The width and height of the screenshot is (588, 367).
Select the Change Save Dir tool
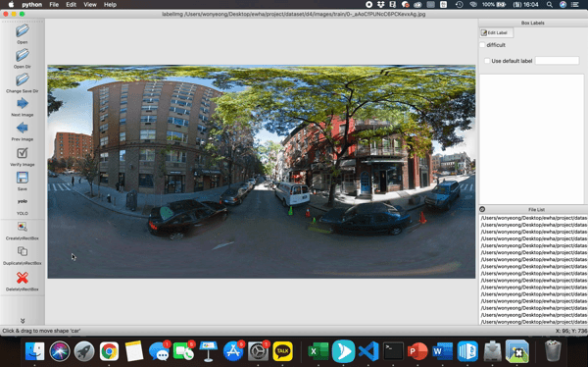(x=23, y=82)
